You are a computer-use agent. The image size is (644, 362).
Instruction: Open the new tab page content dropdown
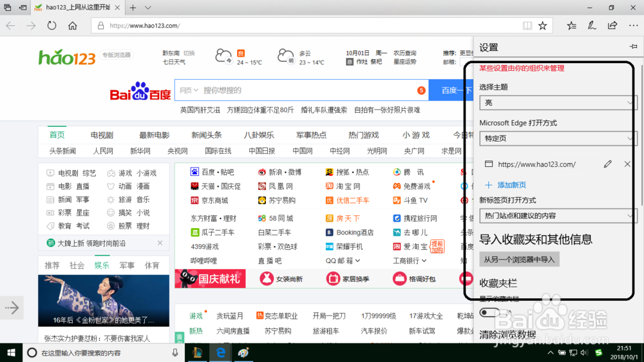tap(558, 216)
